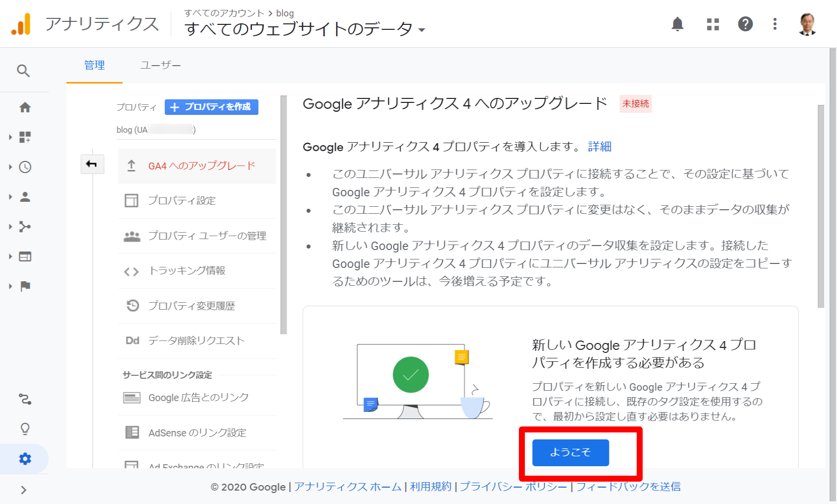This screenshot has width=837, height=504.
Task: Click the user management people icon
Action: pyautogui.click(x=132, y=236)
